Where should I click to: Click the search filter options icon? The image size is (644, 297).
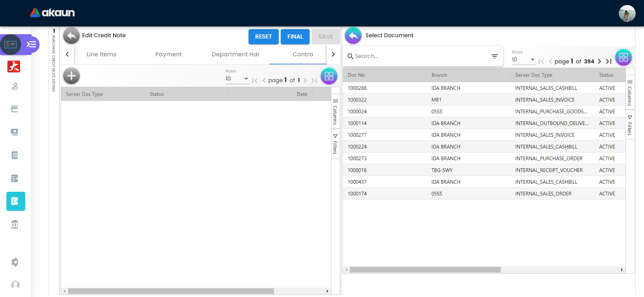click(494, 56)
